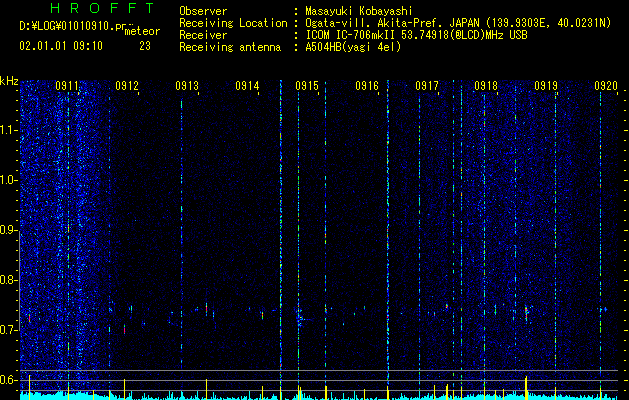Click frequency axis label 1.1

coord(9,130)
